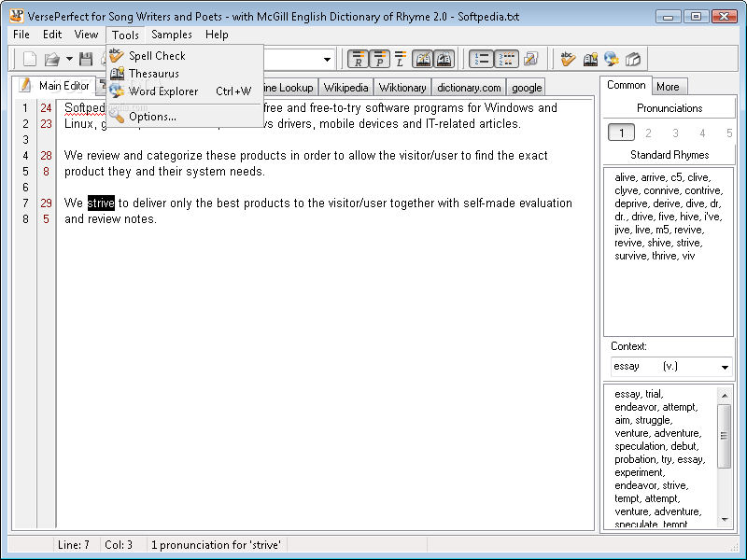Click the Standard Rhymes header

tap(669, 155)
